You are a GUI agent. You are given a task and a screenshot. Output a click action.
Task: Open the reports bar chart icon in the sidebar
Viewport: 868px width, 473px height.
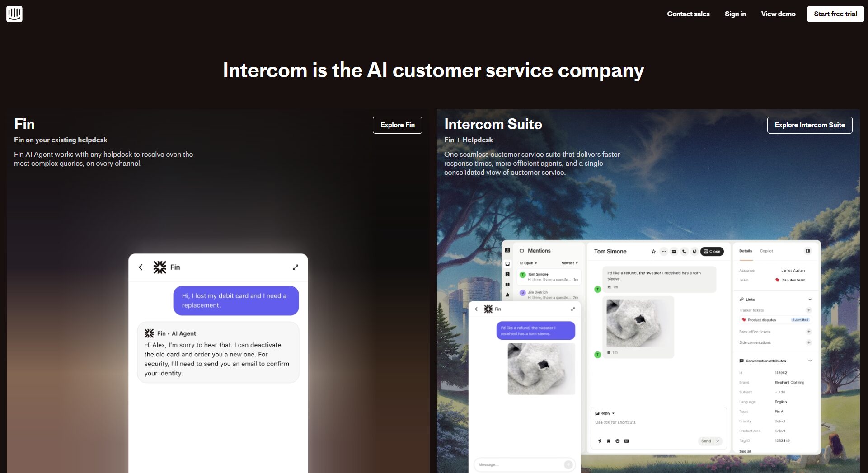507,295
